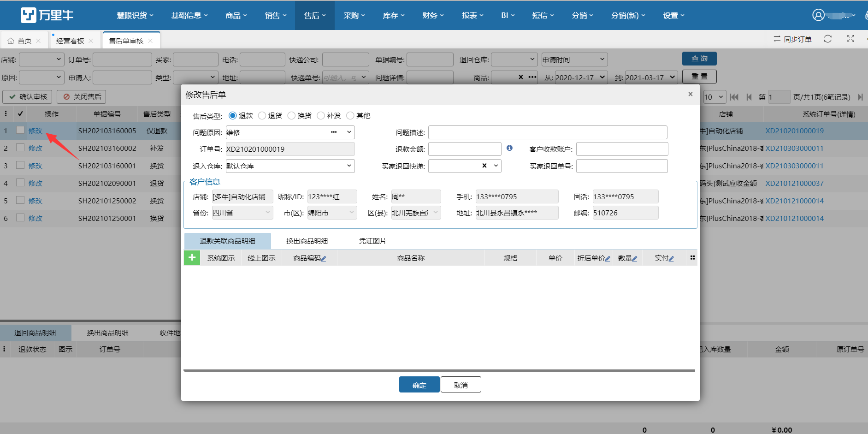Expand the 买家退回快递 dropdown

tap(496, 166)
